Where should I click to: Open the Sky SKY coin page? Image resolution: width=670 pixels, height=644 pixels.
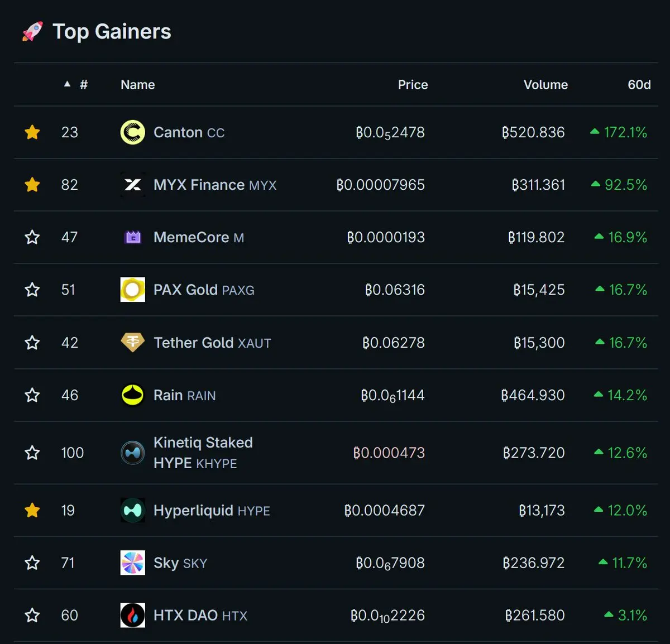(180, 563)
